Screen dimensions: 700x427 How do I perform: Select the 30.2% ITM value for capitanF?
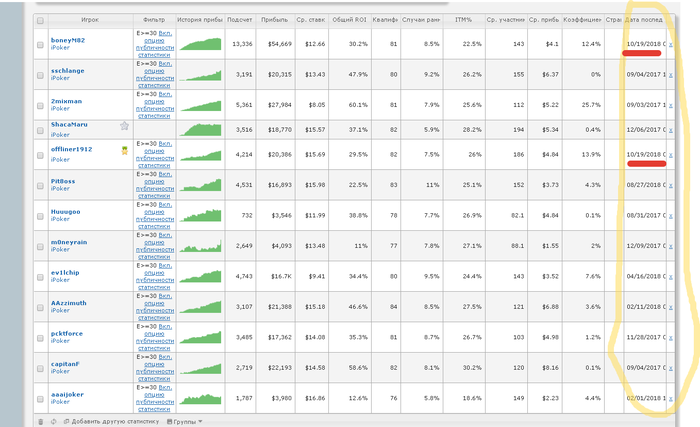coord(472,368)
